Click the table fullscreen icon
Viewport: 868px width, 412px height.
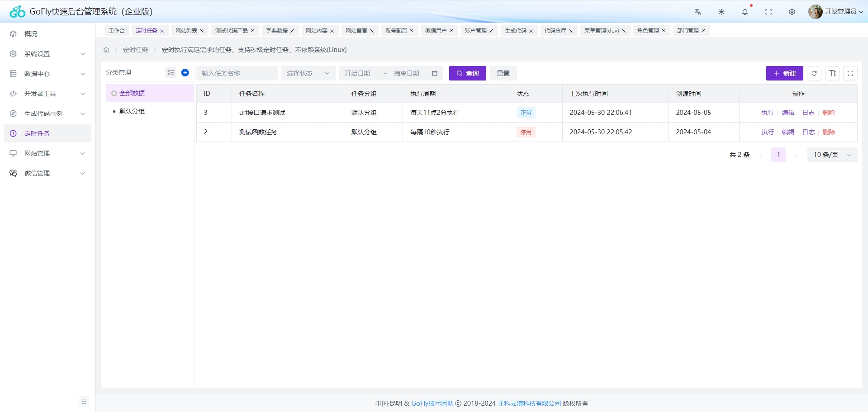(x=850, y=73)
